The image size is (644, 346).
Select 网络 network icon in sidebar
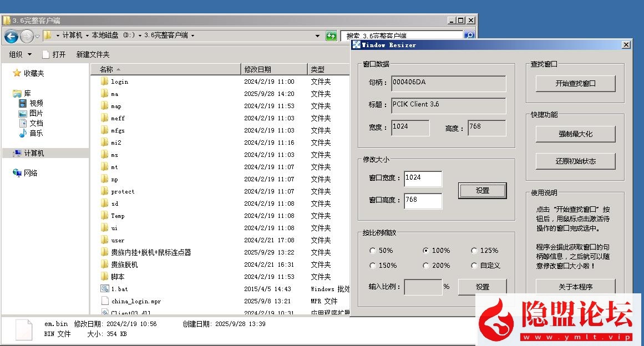17,173
